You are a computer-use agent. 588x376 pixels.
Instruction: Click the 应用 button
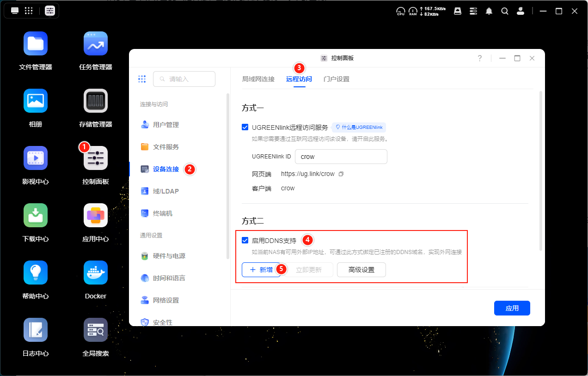tap(512, 308)
